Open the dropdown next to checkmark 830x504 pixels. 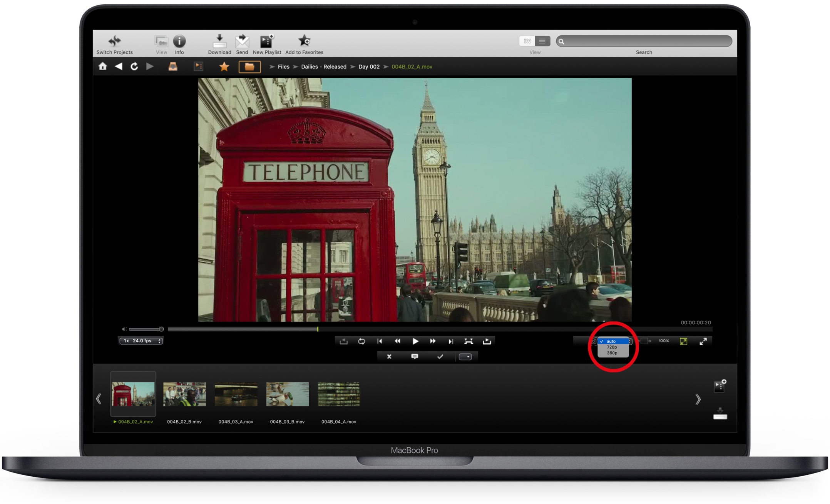465,357
